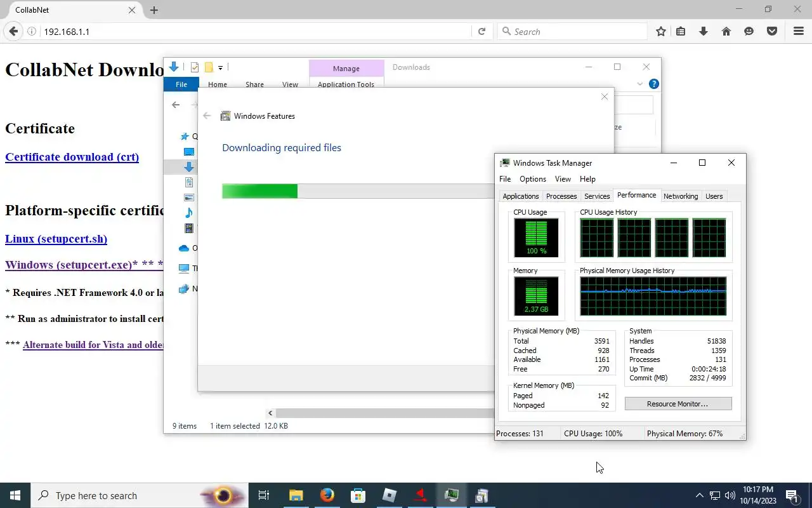Select This PC icon in Explorer sidebar
The width and height of the screenshot is (812, 508).
tap(184, 269)
